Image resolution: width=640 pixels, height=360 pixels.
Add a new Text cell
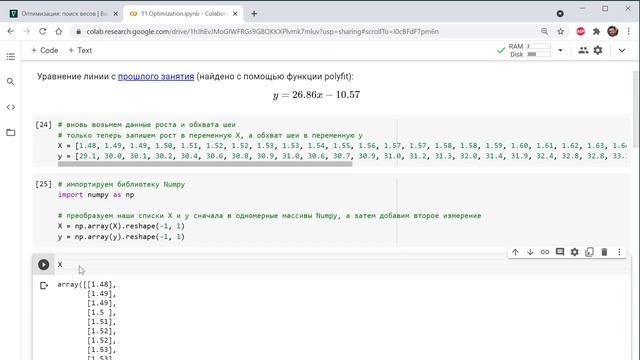point(80,50)
